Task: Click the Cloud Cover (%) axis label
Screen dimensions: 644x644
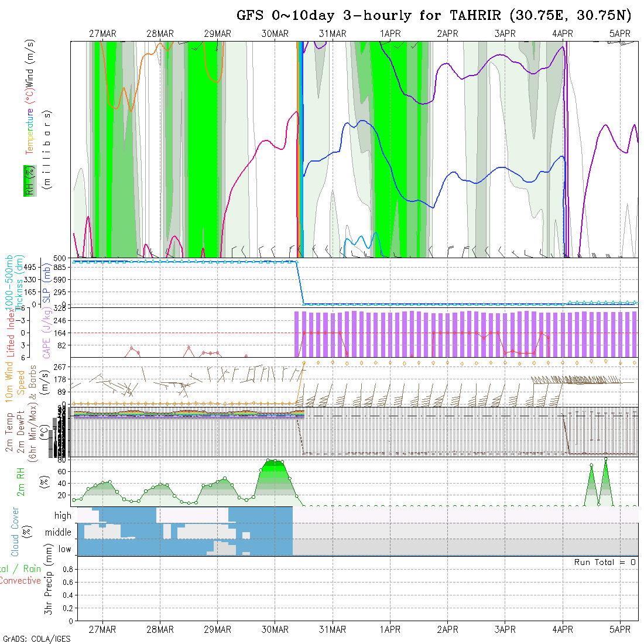Action: coord(15,532)
